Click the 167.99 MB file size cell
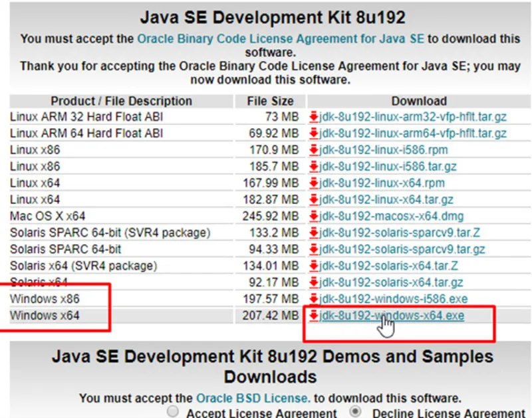Screen dimensions: 532x418 click(271, 183)
